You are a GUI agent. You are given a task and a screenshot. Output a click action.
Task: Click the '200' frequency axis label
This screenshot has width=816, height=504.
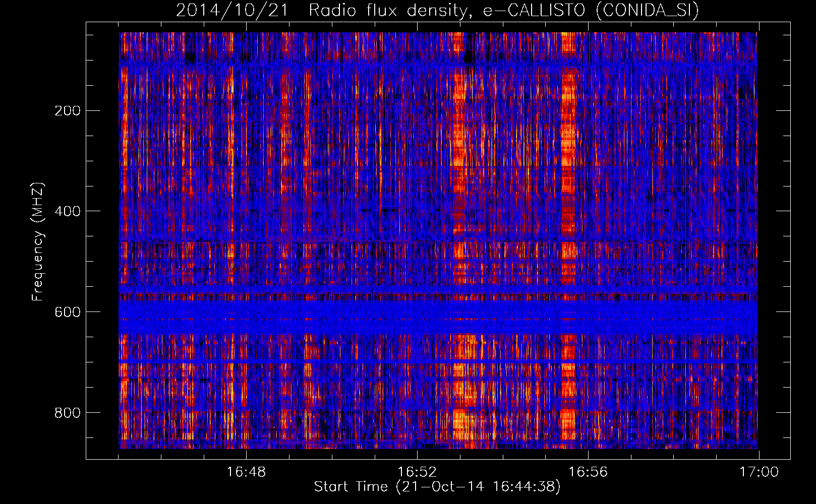coord(68,110)
